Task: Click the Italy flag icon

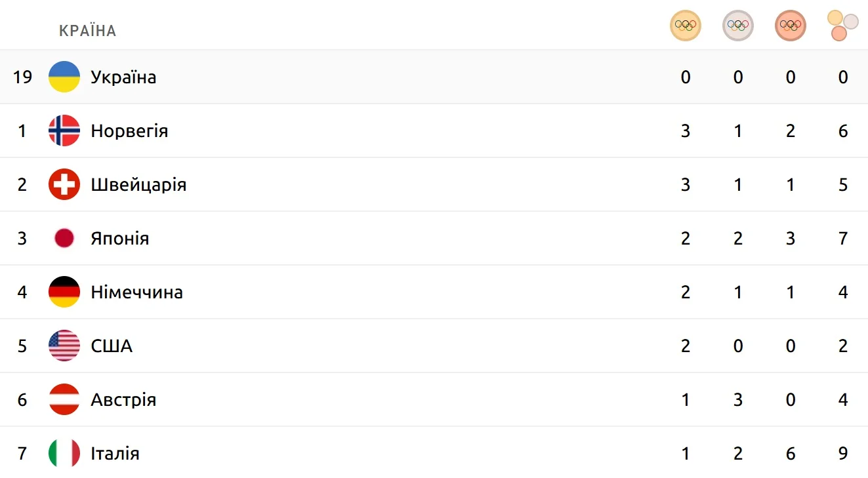Action: click(x=64, y=453)
